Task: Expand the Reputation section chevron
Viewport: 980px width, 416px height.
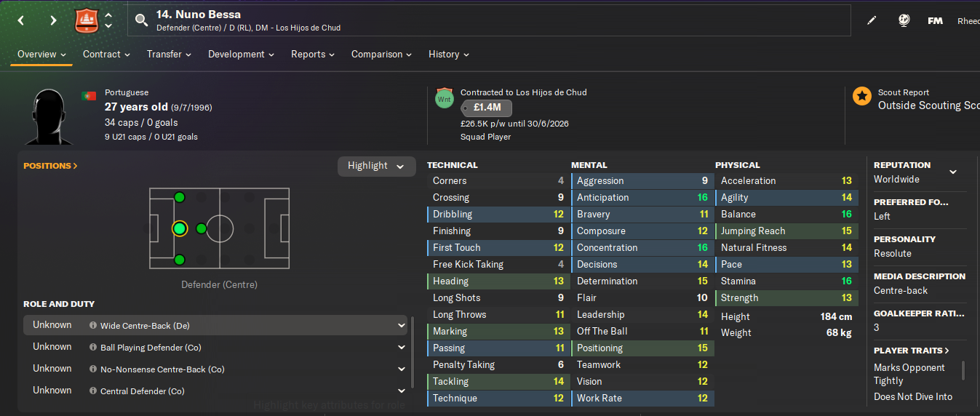Action: click(x=953, y=172)
